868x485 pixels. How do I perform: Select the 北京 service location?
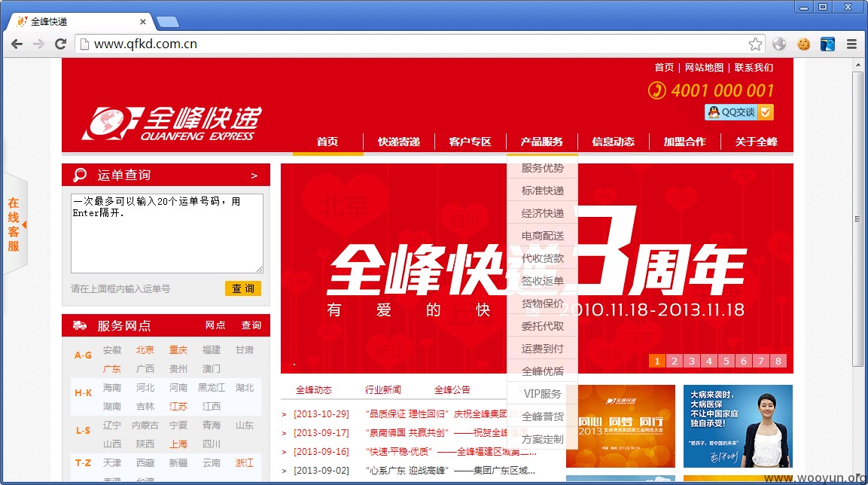click(145, 350)
